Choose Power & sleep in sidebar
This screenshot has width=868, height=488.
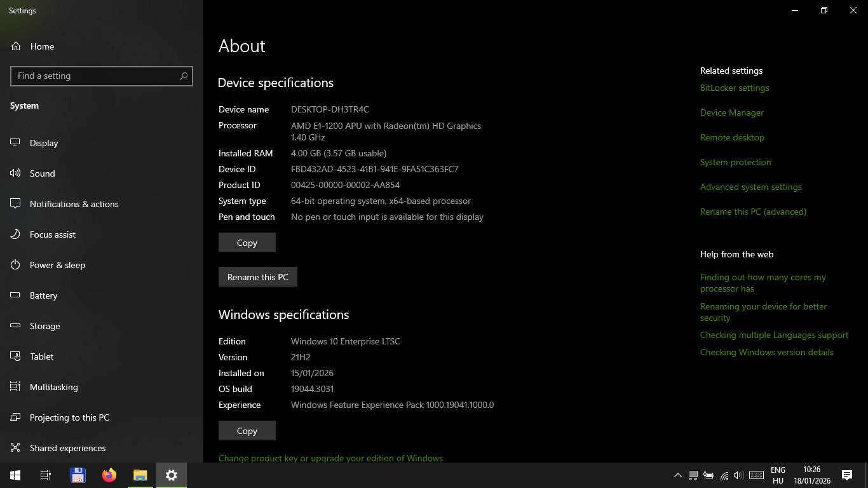(x=102, y=265)
